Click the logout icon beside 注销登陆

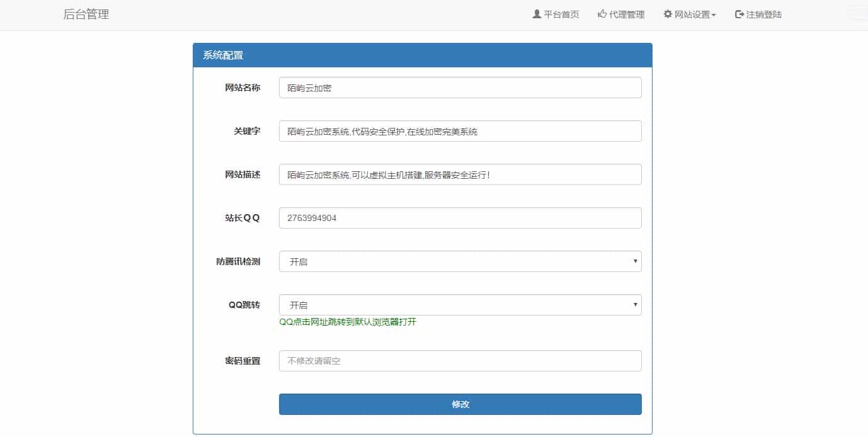click(738, 13)
